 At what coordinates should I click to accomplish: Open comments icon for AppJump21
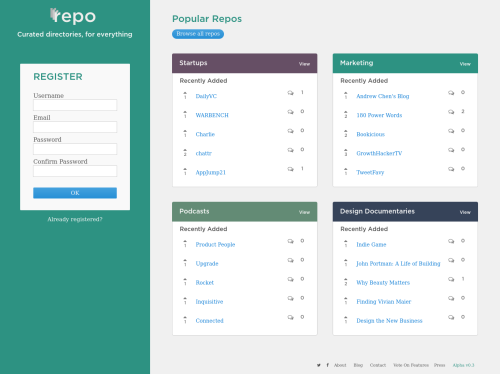(x=291, y=169)
